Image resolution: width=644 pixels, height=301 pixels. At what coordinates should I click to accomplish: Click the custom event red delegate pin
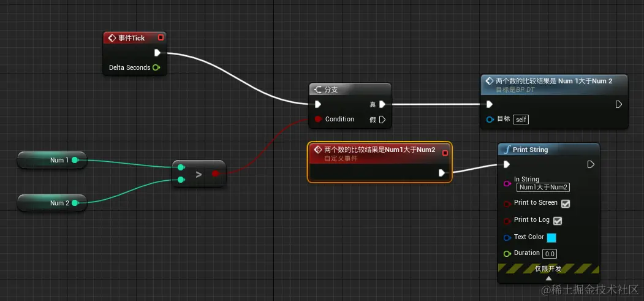(x=445, y=153)
